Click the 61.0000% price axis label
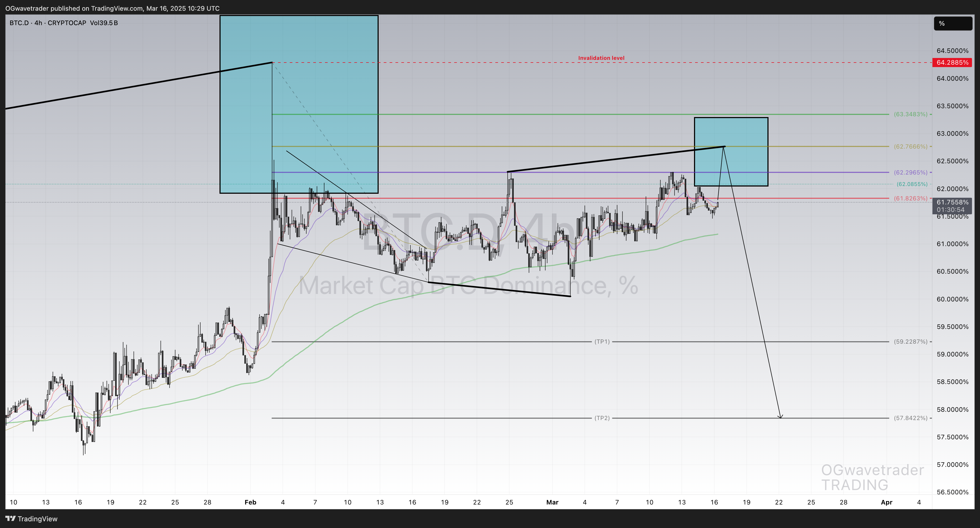Screen dimensions: 980x528 952,244
